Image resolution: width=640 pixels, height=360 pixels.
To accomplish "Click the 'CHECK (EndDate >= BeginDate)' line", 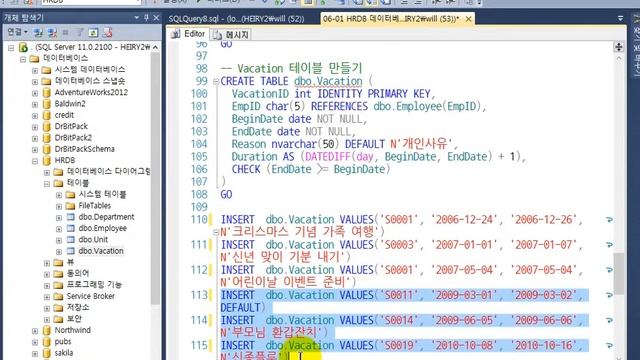I will click(x=311, y=170).
